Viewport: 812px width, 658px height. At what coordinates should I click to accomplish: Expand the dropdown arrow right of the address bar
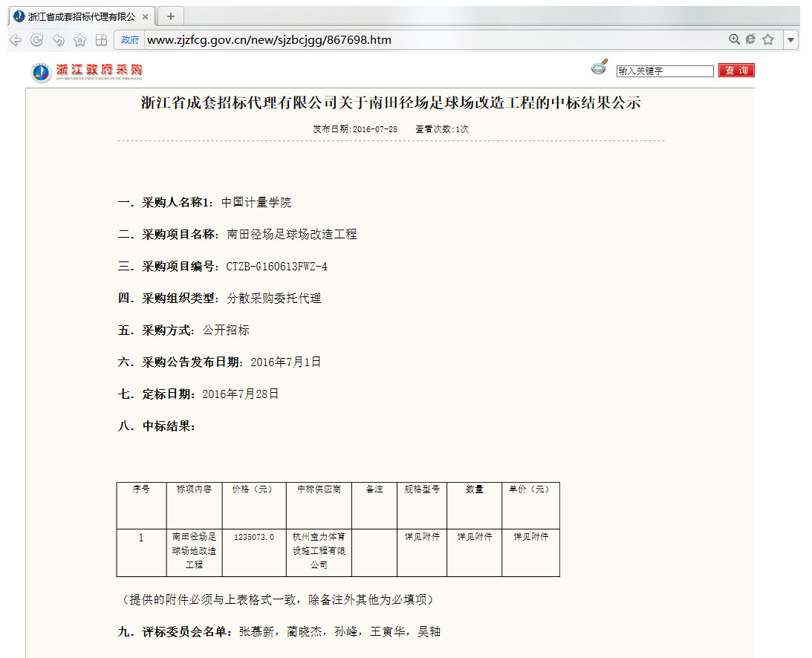[791, 40]
